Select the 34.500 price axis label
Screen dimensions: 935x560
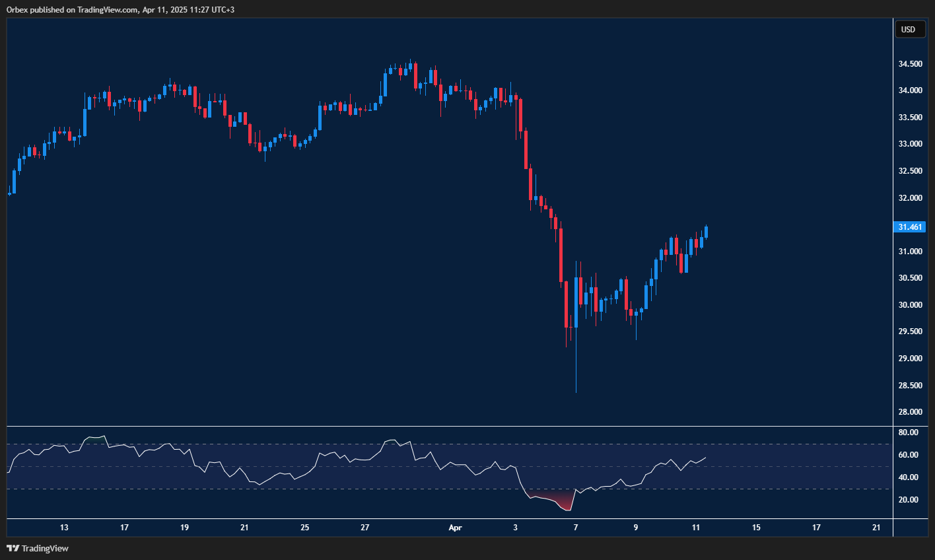coord(910,64)
